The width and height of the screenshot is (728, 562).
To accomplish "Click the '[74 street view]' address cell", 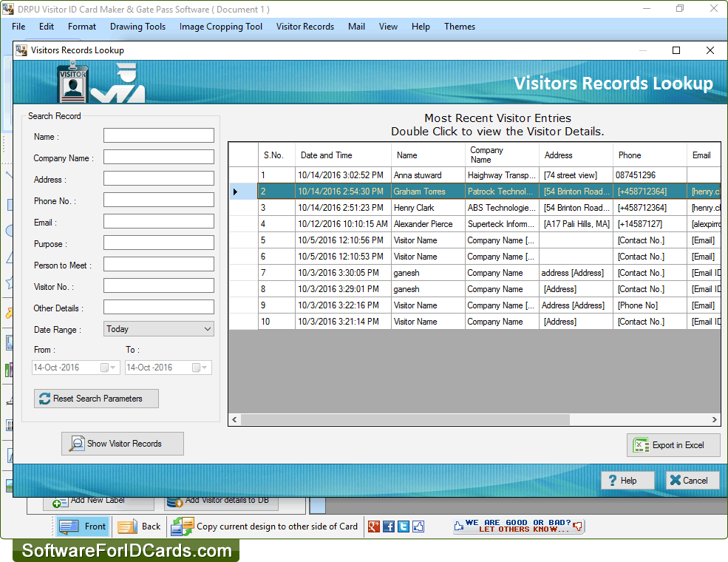I will point(576,175).
